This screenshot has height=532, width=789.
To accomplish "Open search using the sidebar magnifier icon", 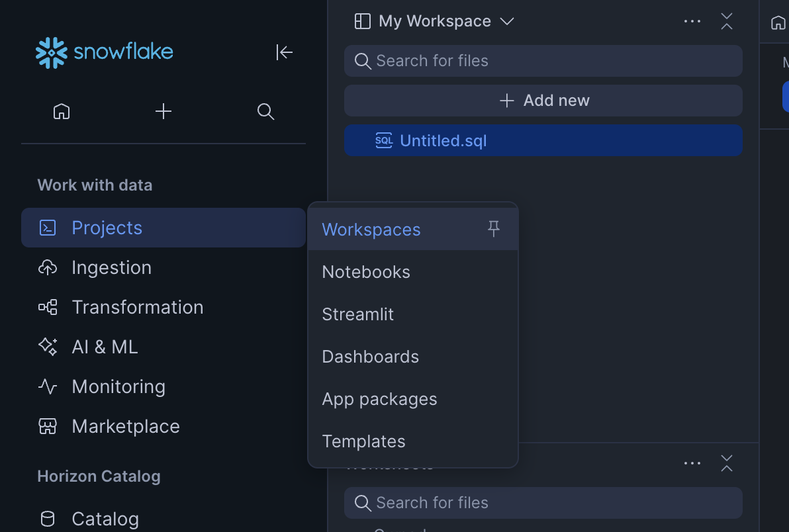I will tap(265, 111).
